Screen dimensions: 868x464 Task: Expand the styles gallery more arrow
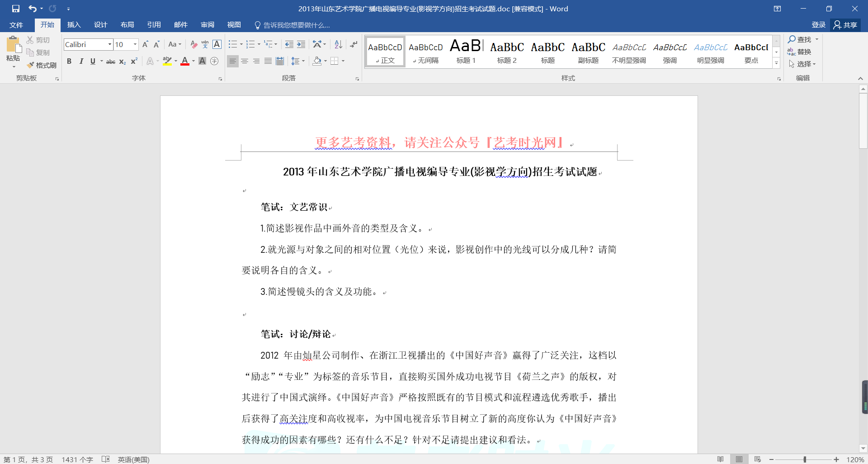[776, 63]
